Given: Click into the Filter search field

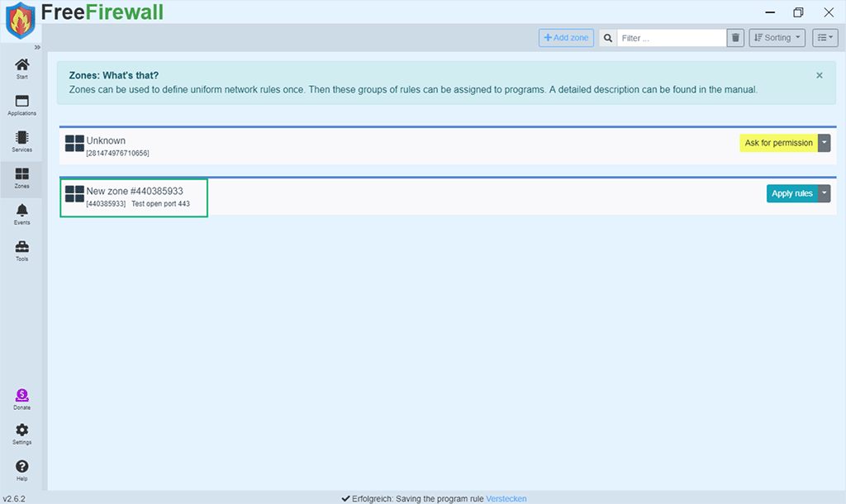Looking at the screenshot, I should [671, 38].
